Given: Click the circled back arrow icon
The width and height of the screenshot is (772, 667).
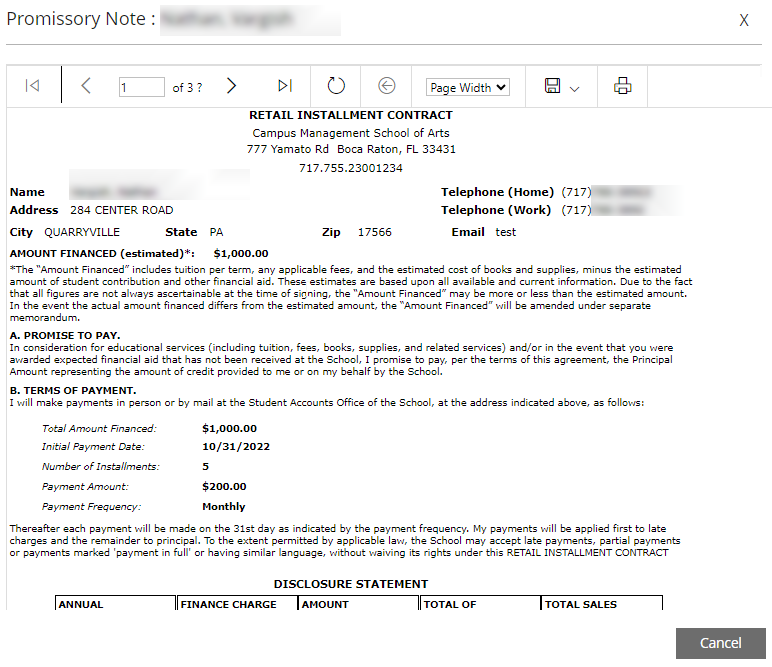Looking at the screenshot, I should coord(387,86).
